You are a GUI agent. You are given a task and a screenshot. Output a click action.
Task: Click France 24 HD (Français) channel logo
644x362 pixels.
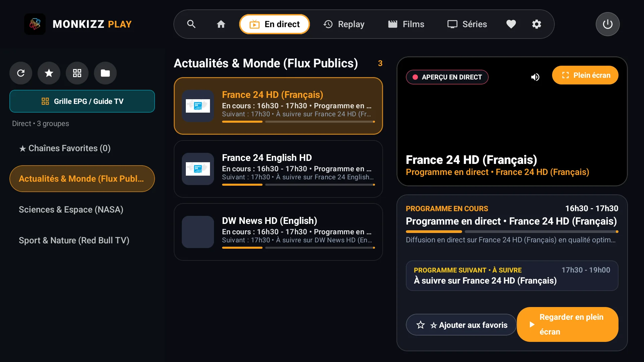click(198, 106)
